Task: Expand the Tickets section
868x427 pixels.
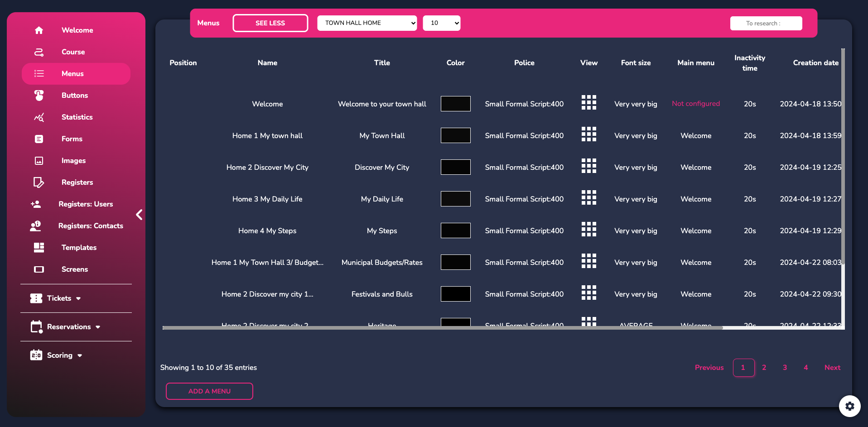Action: click(x=56, y=298)
